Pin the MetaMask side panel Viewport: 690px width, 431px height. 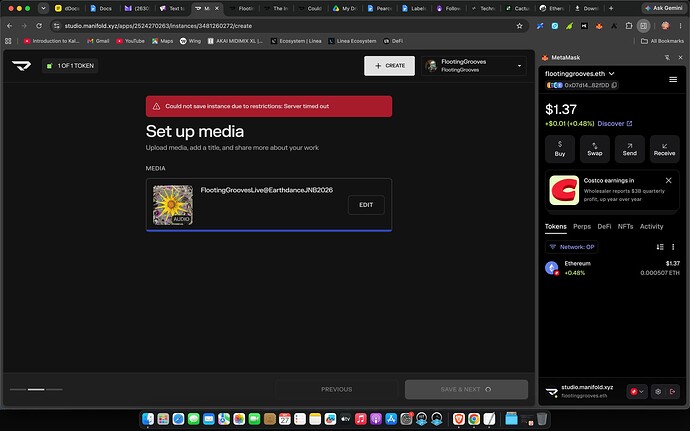(667, 58)
